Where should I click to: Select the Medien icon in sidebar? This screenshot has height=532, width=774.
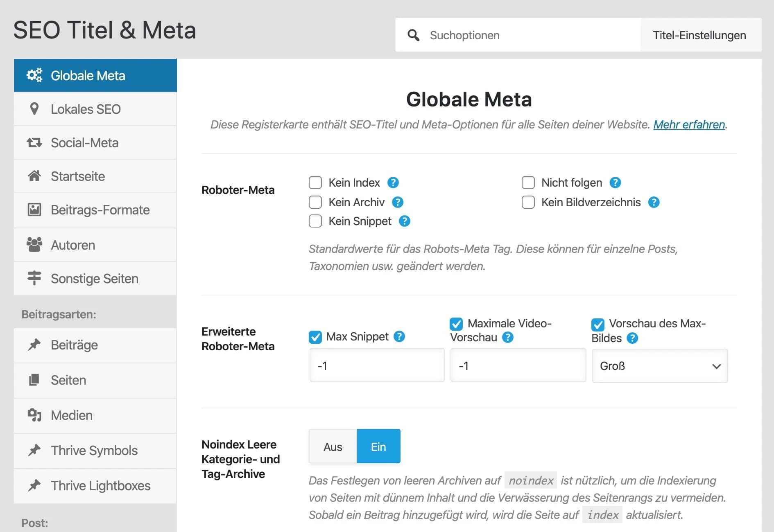click(34, 415)
